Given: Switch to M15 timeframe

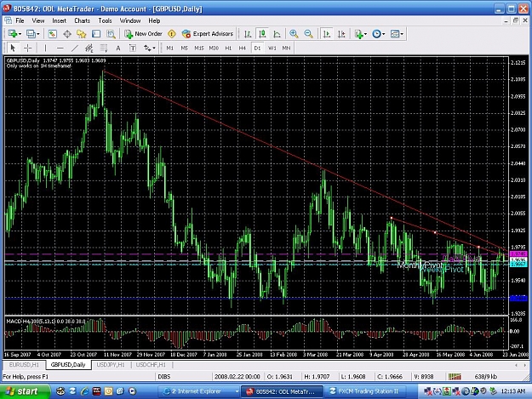Looking at the screenshot, I should pos(199,48).
